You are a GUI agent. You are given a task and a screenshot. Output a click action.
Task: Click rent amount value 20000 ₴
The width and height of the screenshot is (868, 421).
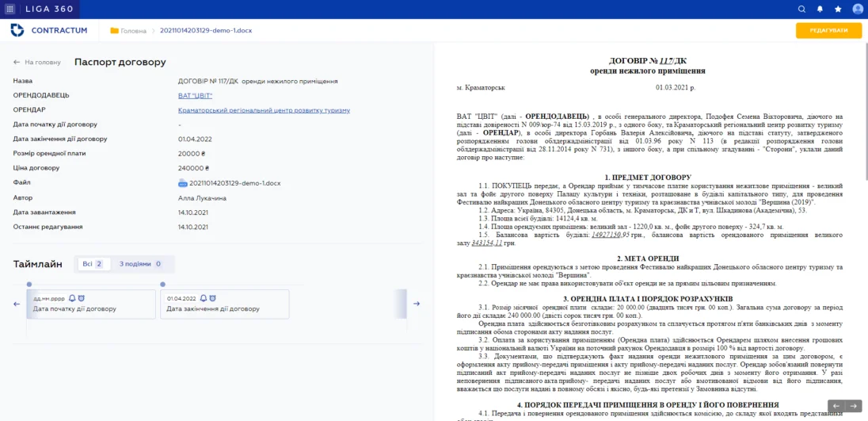[192, 154]
